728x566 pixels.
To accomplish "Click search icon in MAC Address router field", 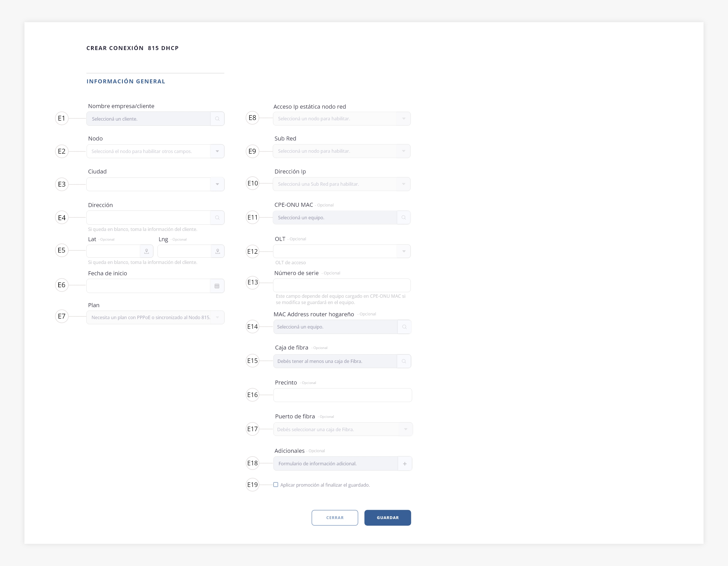I will [404, 327].
